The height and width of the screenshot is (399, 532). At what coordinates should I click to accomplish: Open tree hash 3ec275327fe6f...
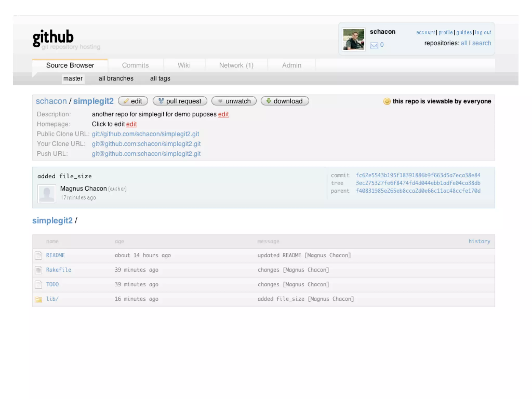(x=418, y=183)
